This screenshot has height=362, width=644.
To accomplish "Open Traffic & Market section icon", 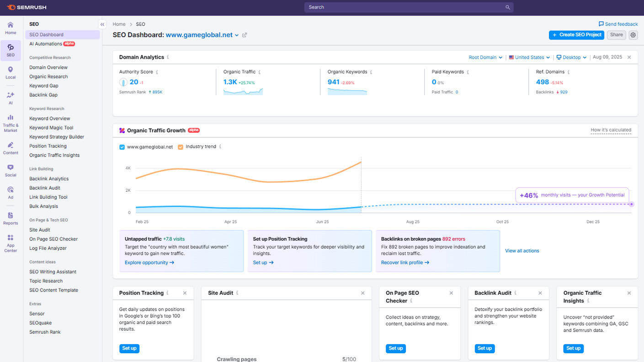I will [x=11, y=123].
